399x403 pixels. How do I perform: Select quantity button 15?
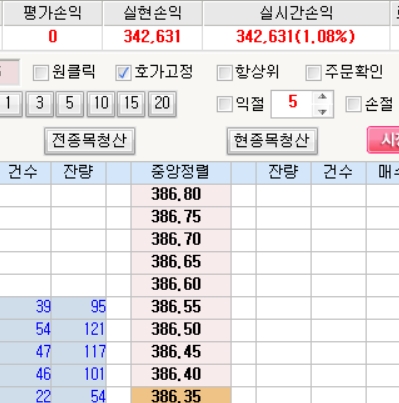point(131,103)
